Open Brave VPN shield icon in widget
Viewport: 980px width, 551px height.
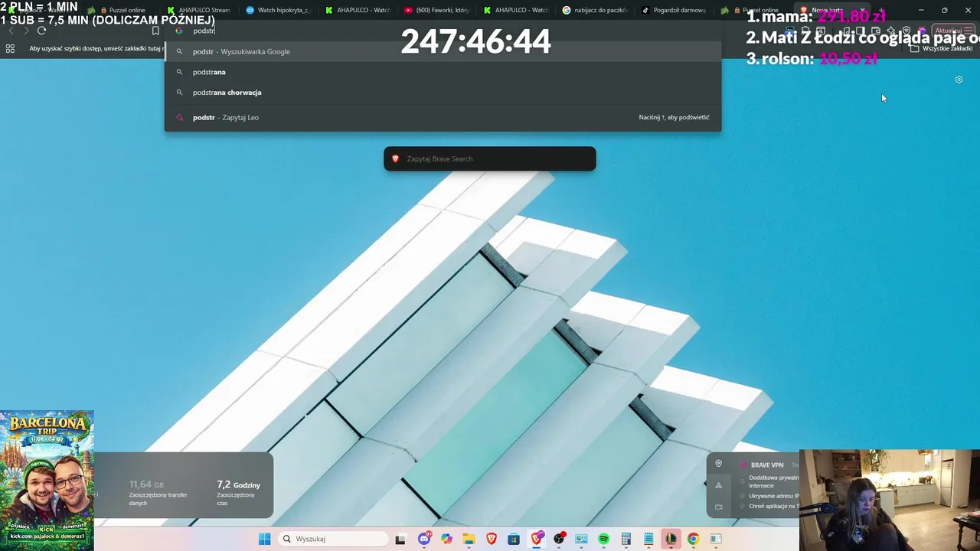point(718,464)
